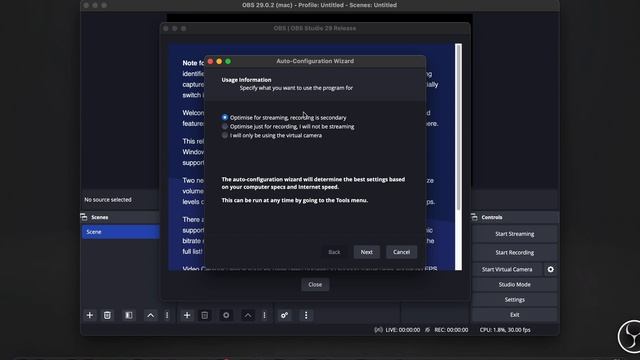
Task: Add a new scene with plus icon
Action: coord(90,315)
